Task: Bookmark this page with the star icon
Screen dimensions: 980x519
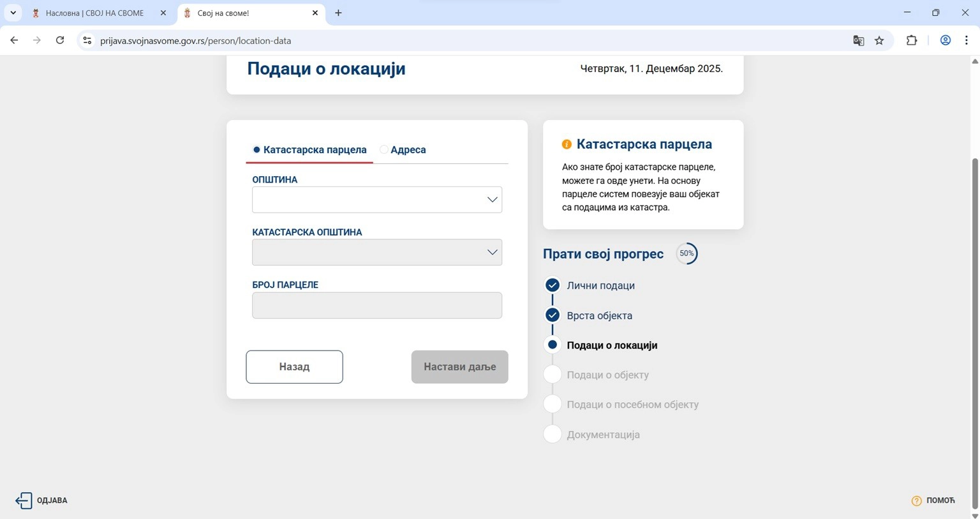Action: click(879, 40)
